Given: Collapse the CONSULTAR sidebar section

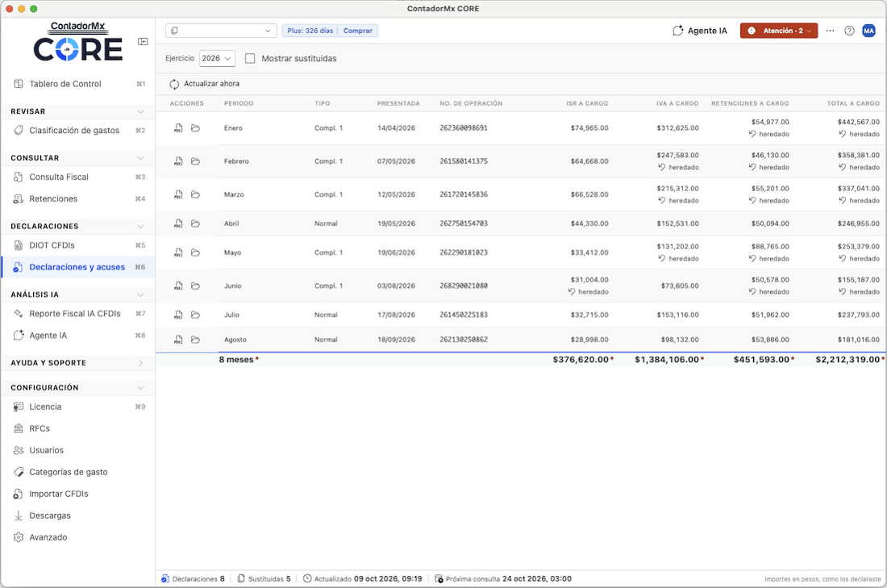Looking at the screenshot, I should [x=140, y=158].
